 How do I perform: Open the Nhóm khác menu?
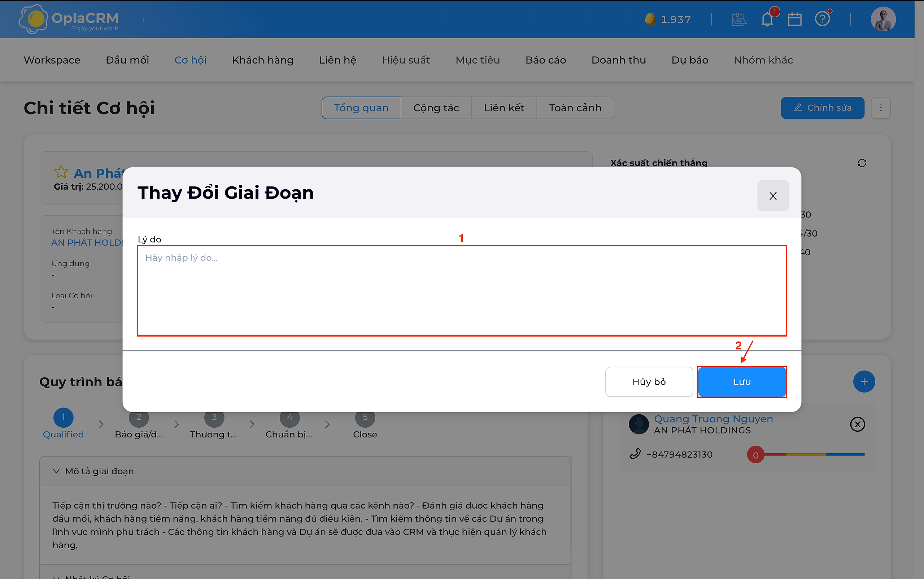763,60
